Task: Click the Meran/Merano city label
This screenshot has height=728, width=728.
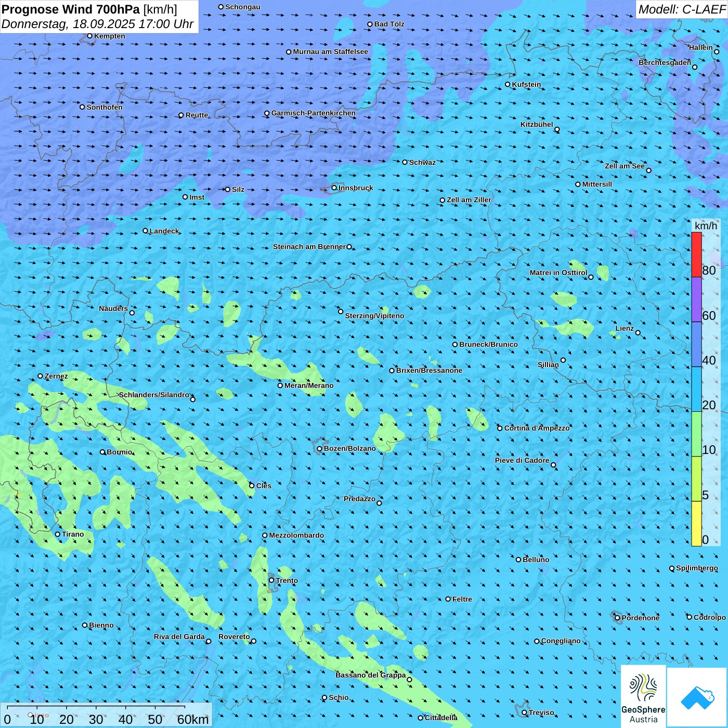Action: pos(309,385)
